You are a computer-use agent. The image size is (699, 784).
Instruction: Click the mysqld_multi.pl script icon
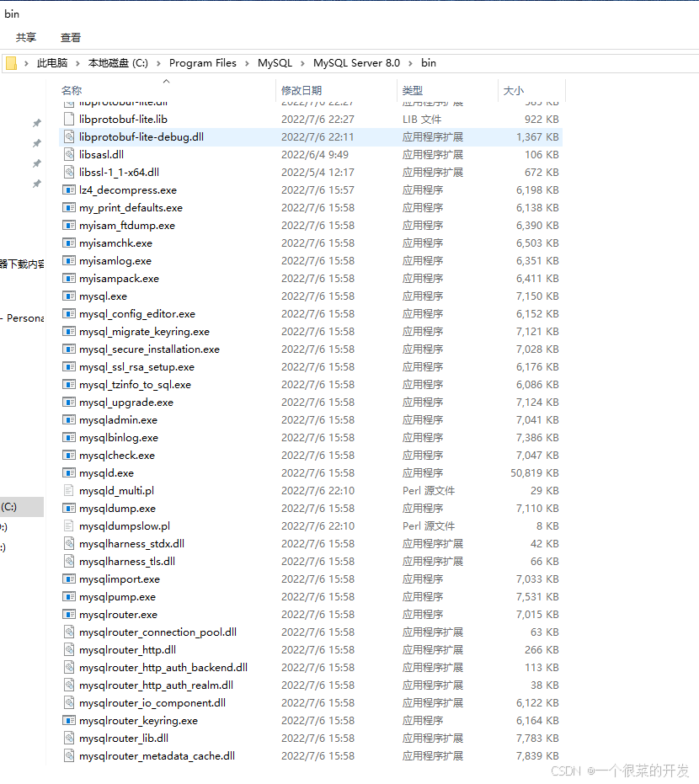point(69,490)
